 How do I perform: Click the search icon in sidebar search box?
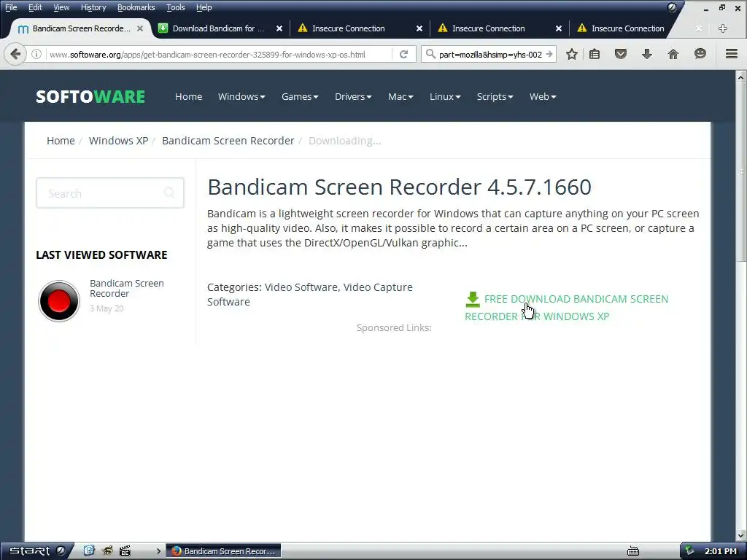tap(169, 192)
